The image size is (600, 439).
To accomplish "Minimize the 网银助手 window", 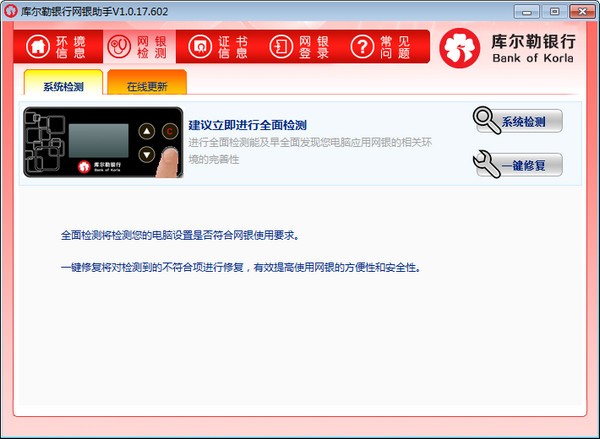I will pyautogui.click(x=527, y=11).
